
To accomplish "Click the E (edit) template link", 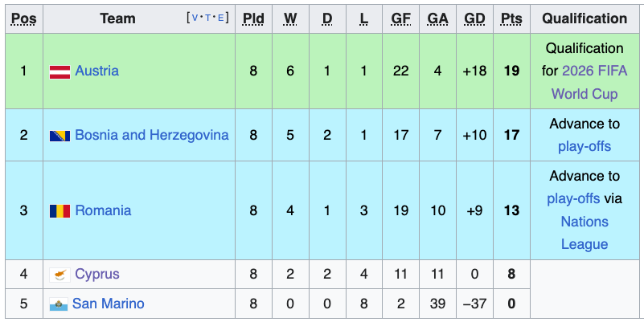I will pyautogui.click(x=222, y=18).
